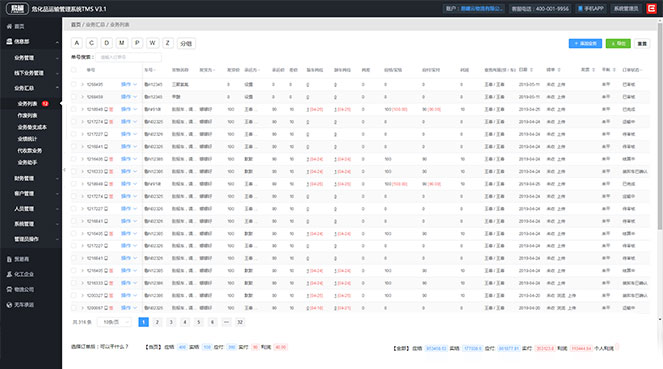Tick the select-all checkbox in table header
Screen dimensions: 663x369
[x=74, y=70]
